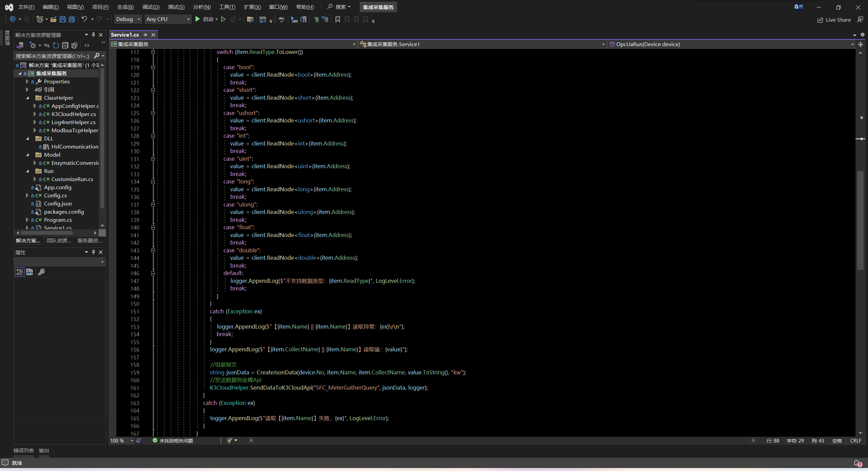Click the spell checker abc icon

tap(281, 19)
